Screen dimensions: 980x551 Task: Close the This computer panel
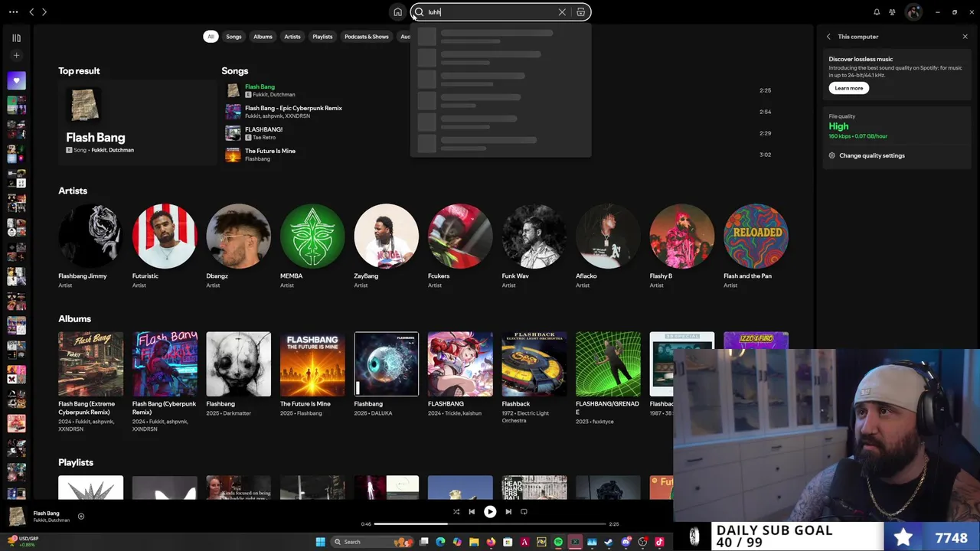point(965,37)
